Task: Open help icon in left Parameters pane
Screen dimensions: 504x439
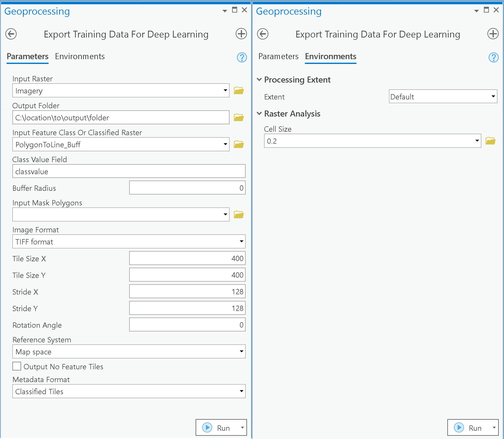Action: (242, 57)
